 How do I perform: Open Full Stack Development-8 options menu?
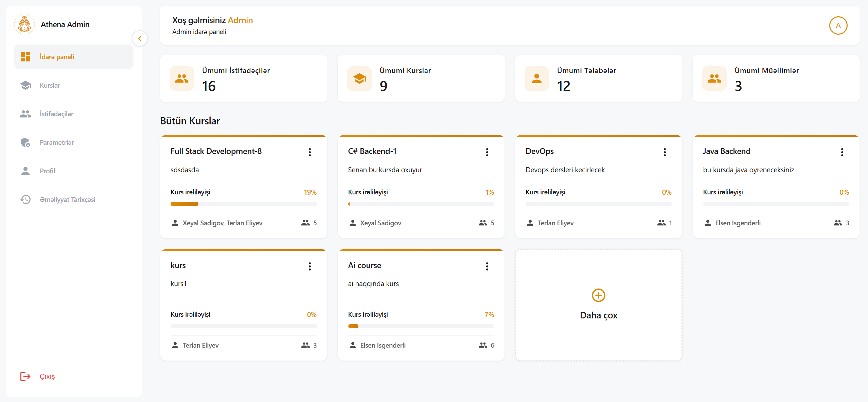(x=309, y=152)
